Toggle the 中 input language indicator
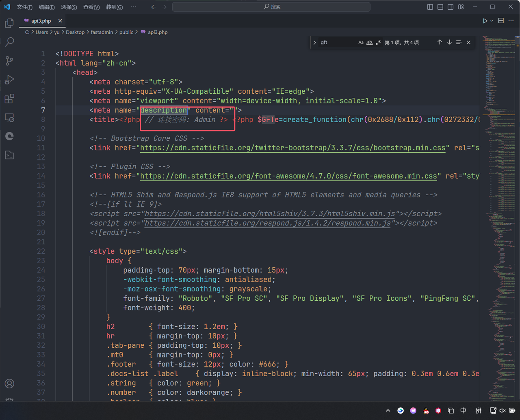520x420 pixels. [463, 411]
